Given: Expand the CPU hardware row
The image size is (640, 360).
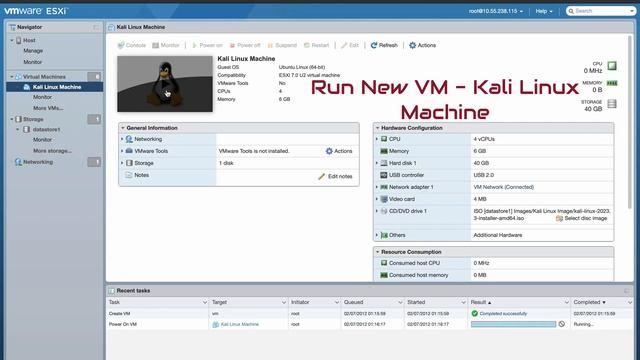Looking at the screenshot, I should (377, 139).
